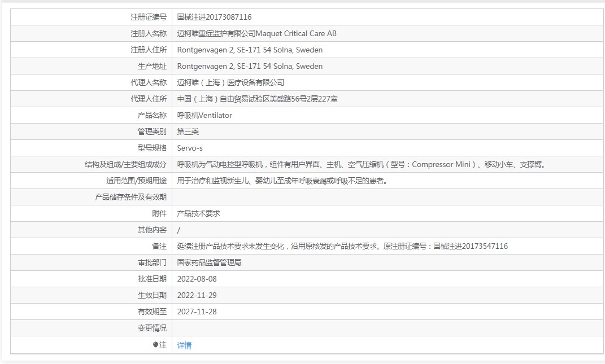Click the 变更情况 label
This screenshot has width=605, height=364.
click(152, 328)
